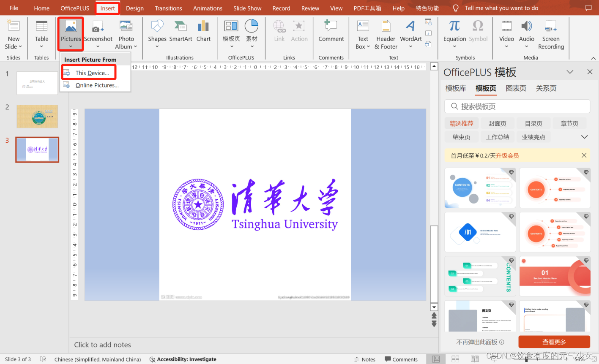This screenshot has width=599, height=364.
Task: Select slide 1 thumbnail
Action: tap(37, 83)
